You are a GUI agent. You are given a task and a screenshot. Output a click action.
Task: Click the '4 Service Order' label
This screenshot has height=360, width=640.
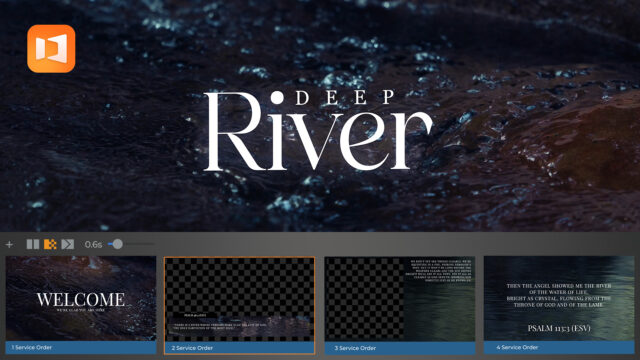[x=517, y=347]
